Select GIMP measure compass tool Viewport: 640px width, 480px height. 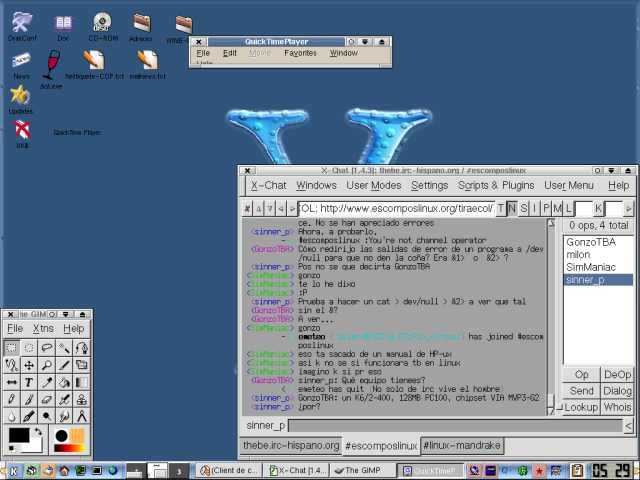coord(82,416)
